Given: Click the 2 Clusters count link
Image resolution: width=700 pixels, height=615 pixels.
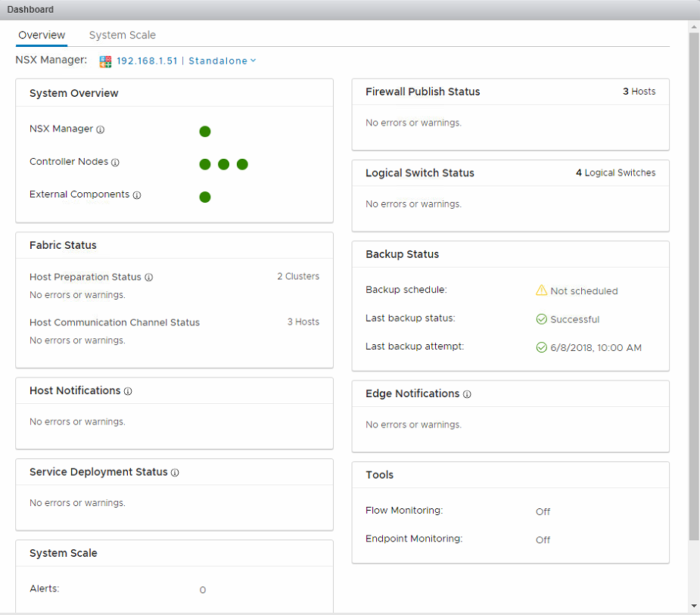Looking at the screenshot, I should coord(297,277).
